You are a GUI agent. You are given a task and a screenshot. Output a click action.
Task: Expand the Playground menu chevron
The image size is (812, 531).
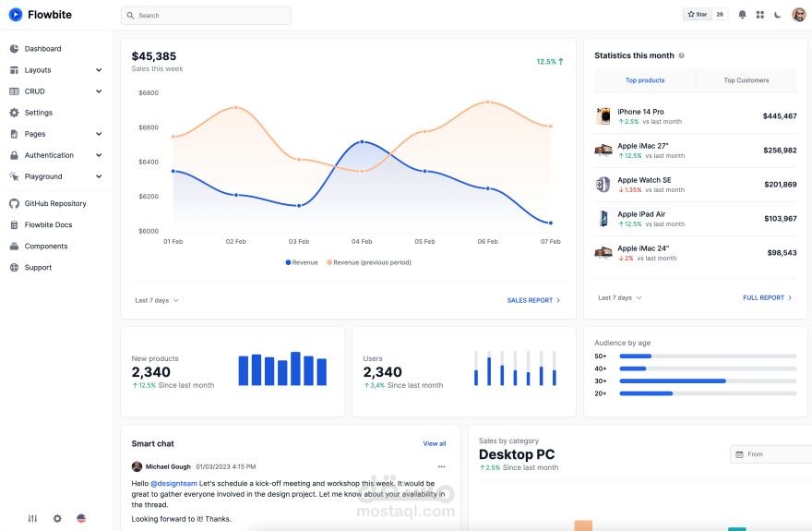coord(99,176)
